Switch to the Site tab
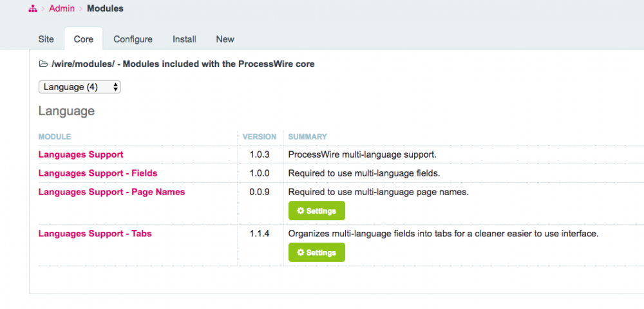The image size is (644, 309). pos(46,39)
